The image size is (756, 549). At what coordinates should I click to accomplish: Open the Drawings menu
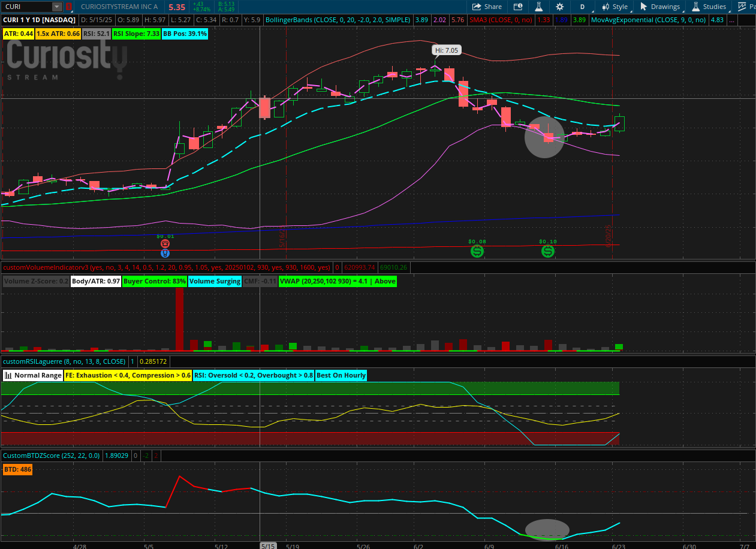coord(660,7)
